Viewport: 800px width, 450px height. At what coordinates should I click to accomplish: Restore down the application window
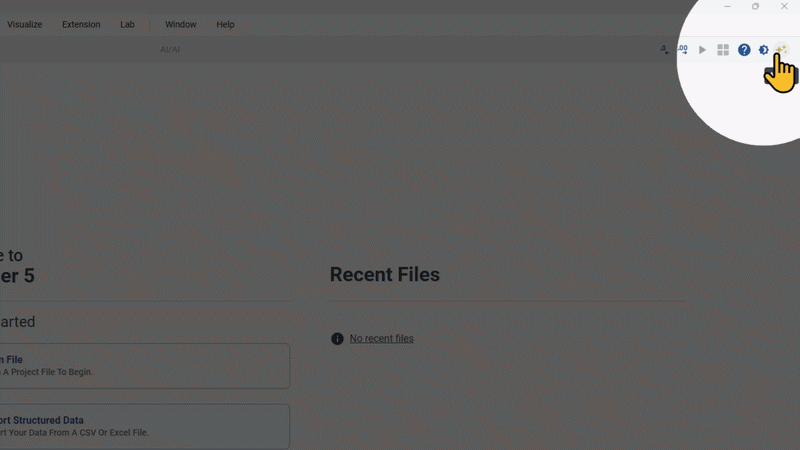point(755,6)
